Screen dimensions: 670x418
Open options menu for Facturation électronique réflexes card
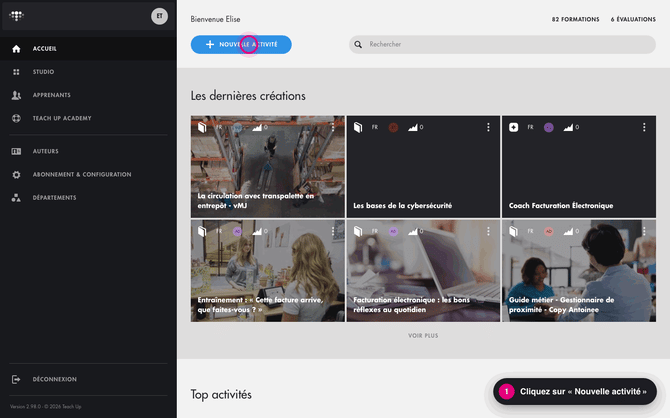[488, 231]
